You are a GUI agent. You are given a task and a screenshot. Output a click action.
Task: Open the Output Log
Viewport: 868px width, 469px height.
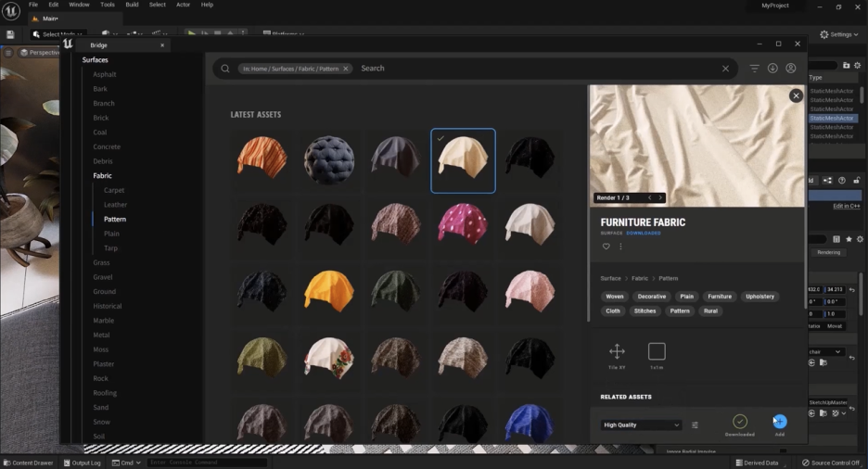(x=82, y=463)
